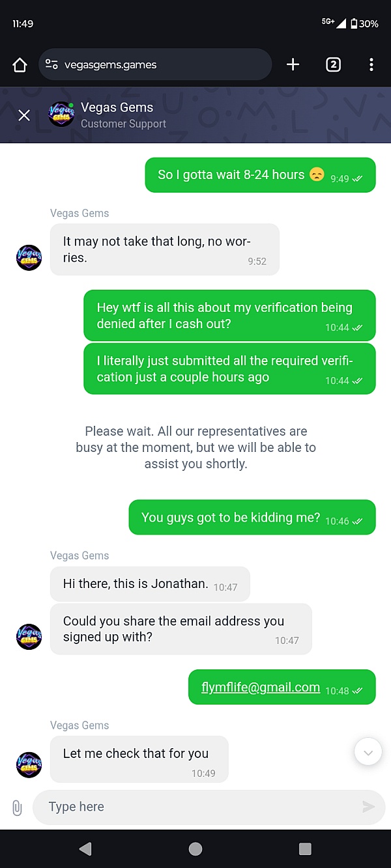Image resolution: width=391 pixels, height=868 pixels.
Task: Tap the Vegas Gems avatar beside 'Let me check'
Action: click(x=29, y=764)
